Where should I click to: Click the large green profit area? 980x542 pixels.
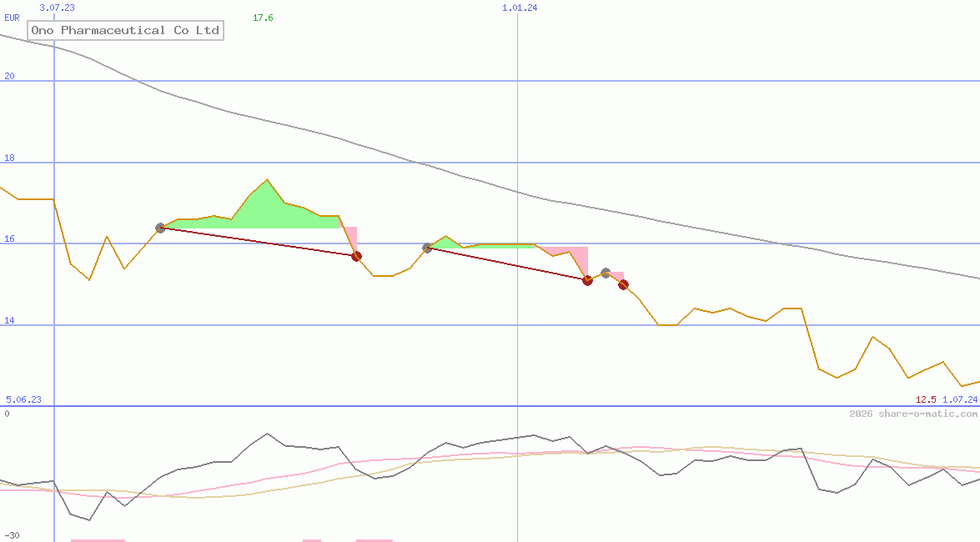pyautogui.click(x=269, y=209)
